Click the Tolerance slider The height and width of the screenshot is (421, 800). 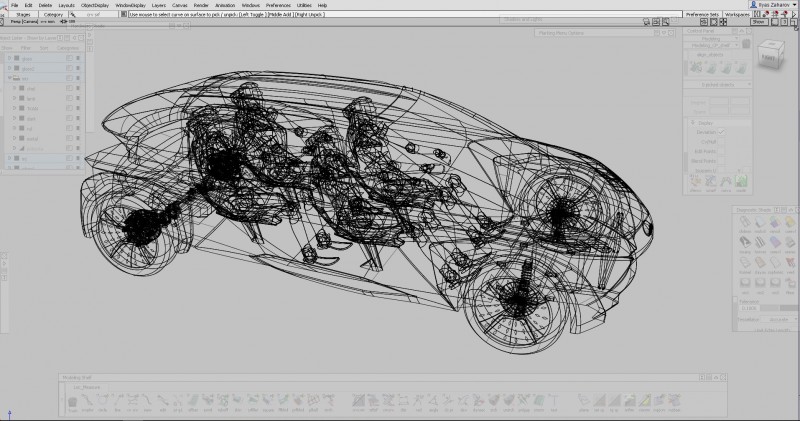[x=779, y=308]
